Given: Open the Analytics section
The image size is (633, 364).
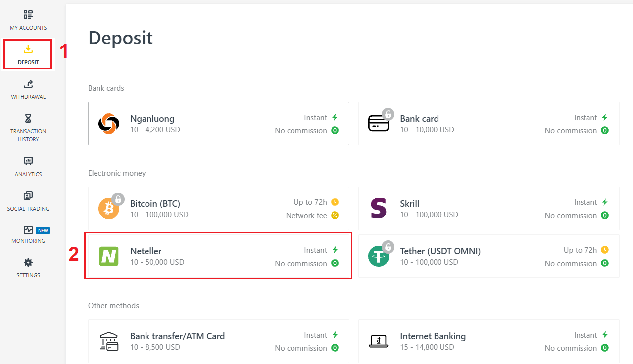Looking at the screenshot, I should [28, 167].
